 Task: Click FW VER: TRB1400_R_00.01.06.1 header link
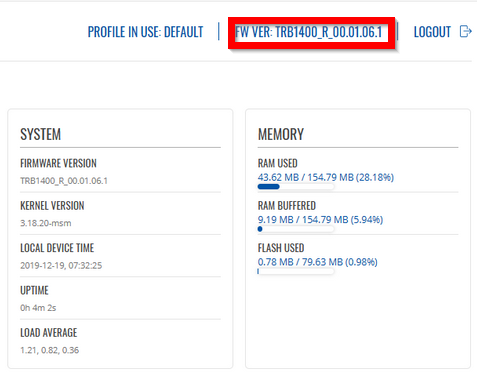click(x=309, y=32)
